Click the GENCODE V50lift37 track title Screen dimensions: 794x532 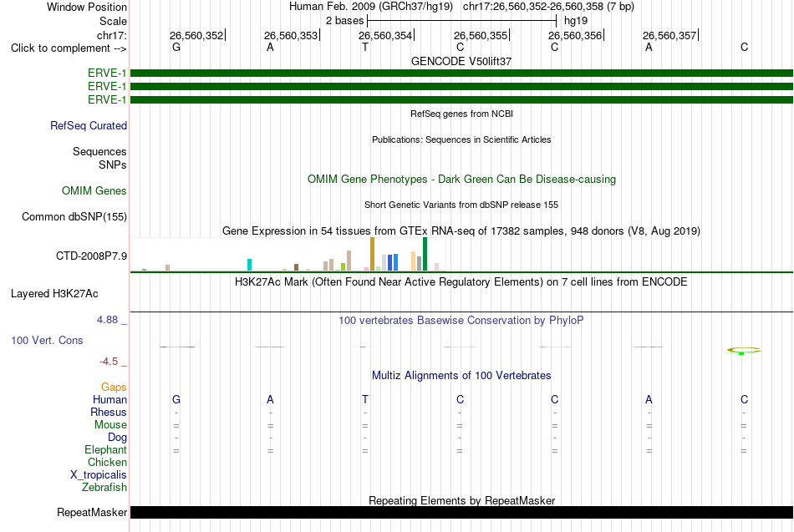[x=461, y=61]
